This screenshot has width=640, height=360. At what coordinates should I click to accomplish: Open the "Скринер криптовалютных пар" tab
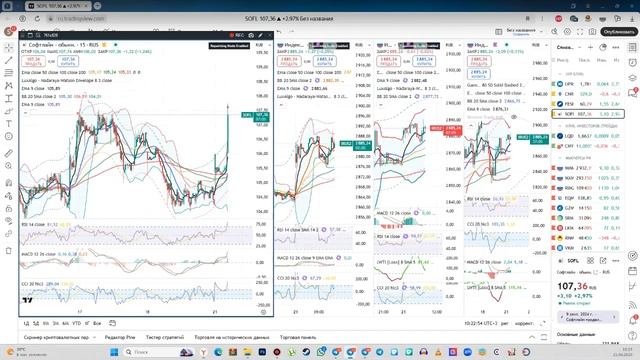pos(56,338)
